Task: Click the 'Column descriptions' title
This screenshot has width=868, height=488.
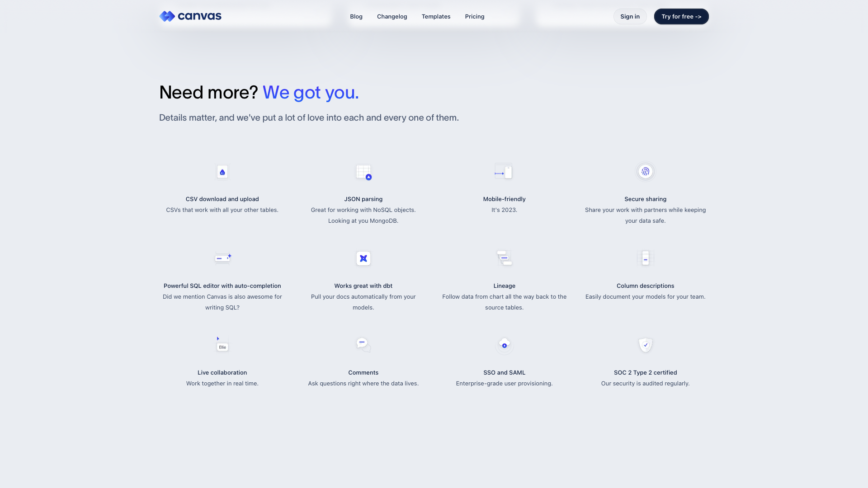Action: 646,286
